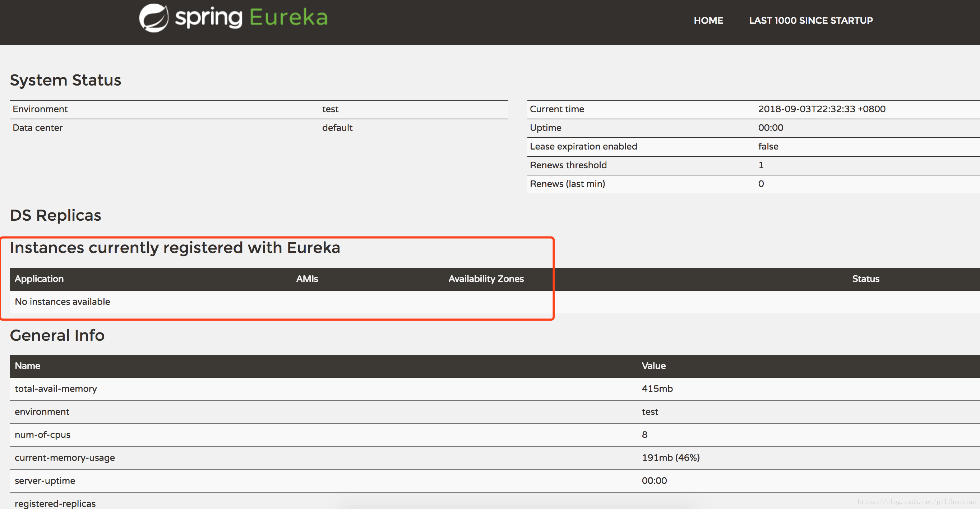Select the num-of-cpus row name
Image resolution: width=980 pixels, height=509 pixels.
(42, 435)
